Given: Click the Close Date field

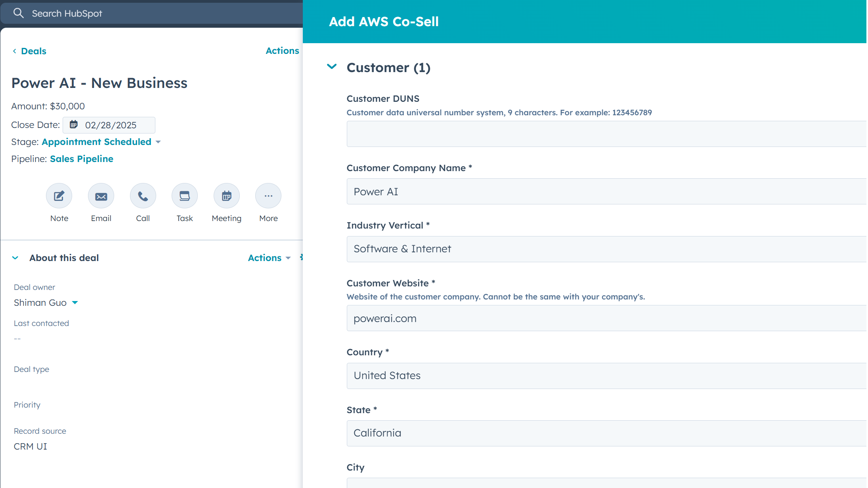Looking at the screenshot, I should [x=111, y=125].
